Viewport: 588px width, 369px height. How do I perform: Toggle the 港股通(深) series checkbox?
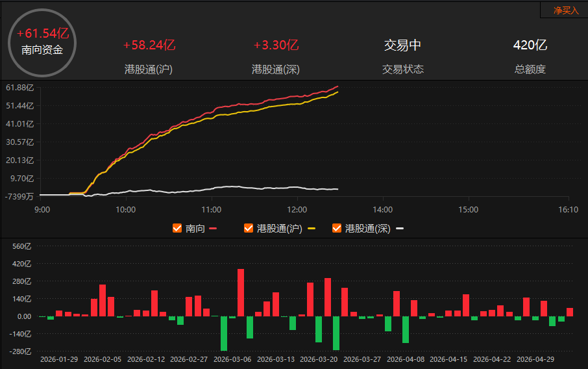[x=337, y=228]
